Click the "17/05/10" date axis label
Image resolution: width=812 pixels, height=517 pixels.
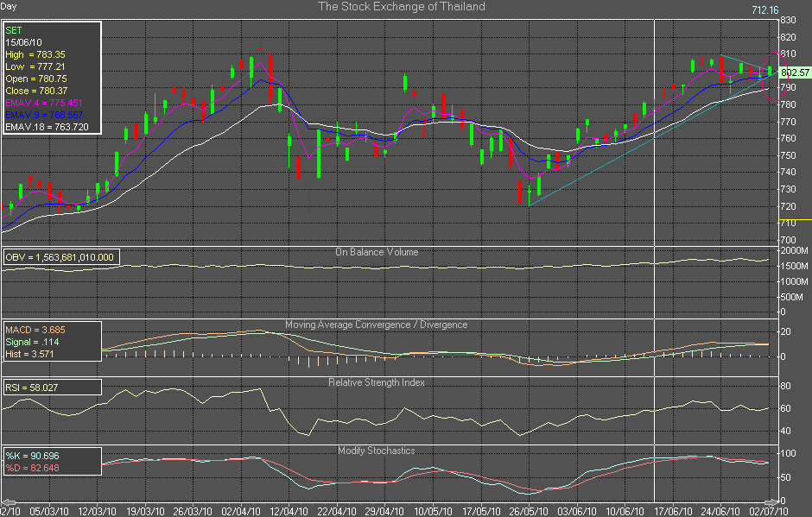[x=481, y=511]
